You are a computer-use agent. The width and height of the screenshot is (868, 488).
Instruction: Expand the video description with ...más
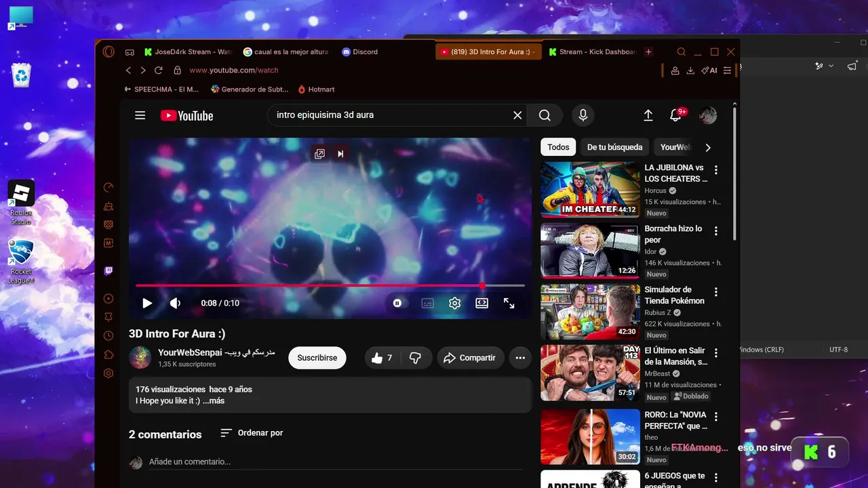tap(214, 401)
